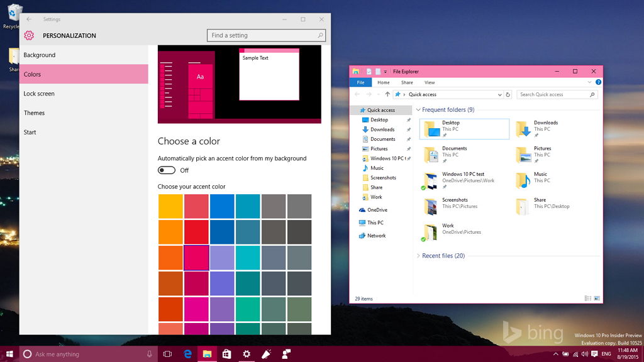The width and height of the screenshot is (644, 362).
Task: Click the microphone icon in the search bar
Action: point(148,354)
